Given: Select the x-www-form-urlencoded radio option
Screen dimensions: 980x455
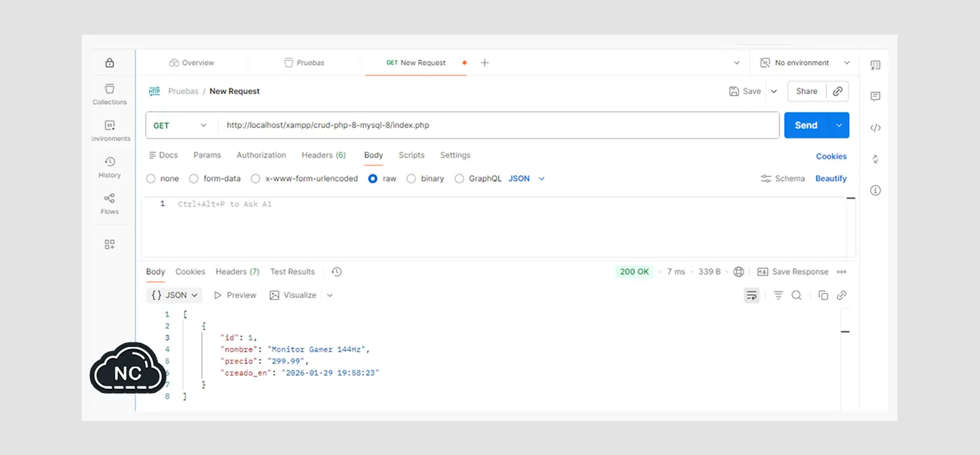Looking at the screenshot, I should coord(255,178).
